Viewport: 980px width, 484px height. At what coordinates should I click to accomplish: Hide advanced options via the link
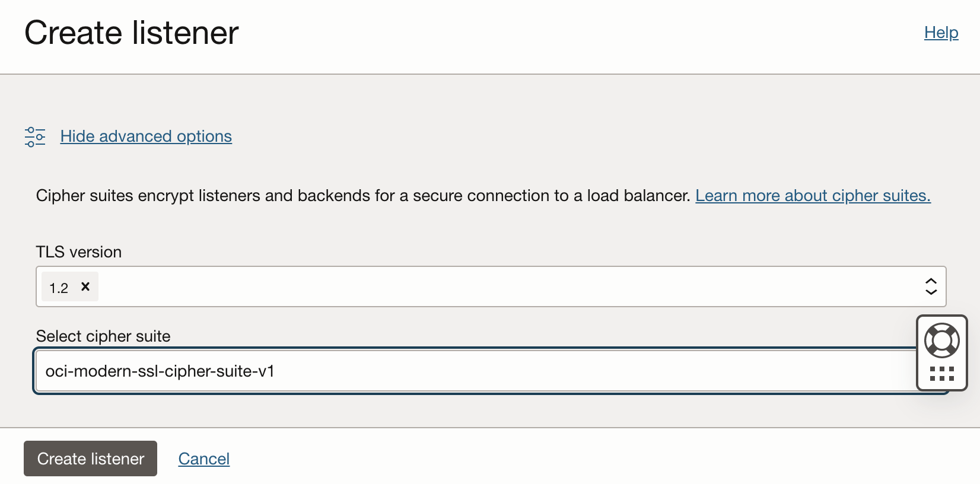(146, 136)
